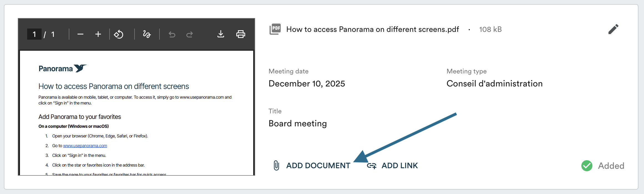Image resolution: width=644 pixels, height=194 pixels.
Task: Zoom in the PDF with plus icon
Action: click(98, 34)
